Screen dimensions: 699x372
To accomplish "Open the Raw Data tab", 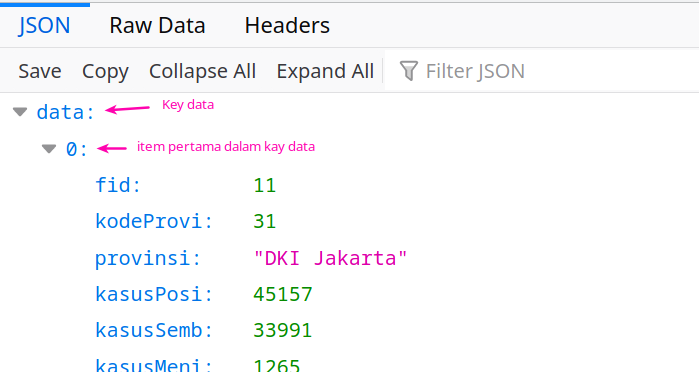I will pos(157,25).
